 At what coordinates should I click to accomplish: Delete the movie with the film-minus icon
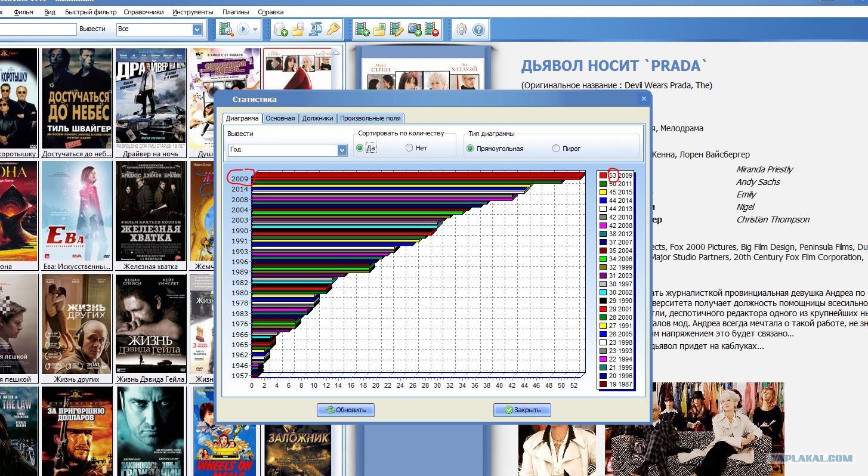coord(432,29)
